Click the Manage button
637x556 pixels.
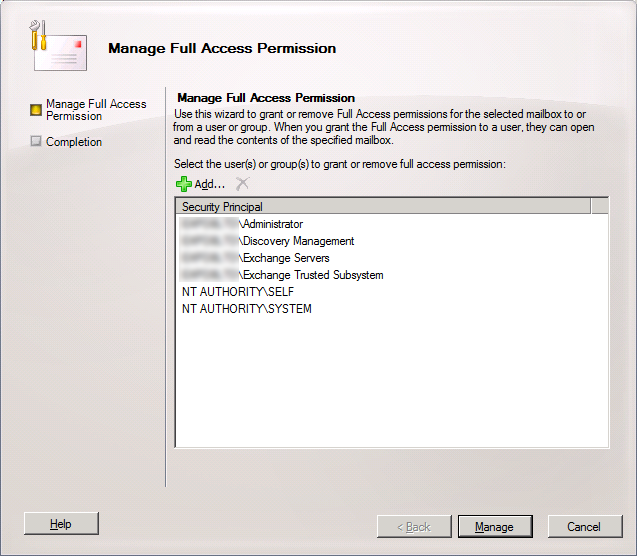[495, 527]
